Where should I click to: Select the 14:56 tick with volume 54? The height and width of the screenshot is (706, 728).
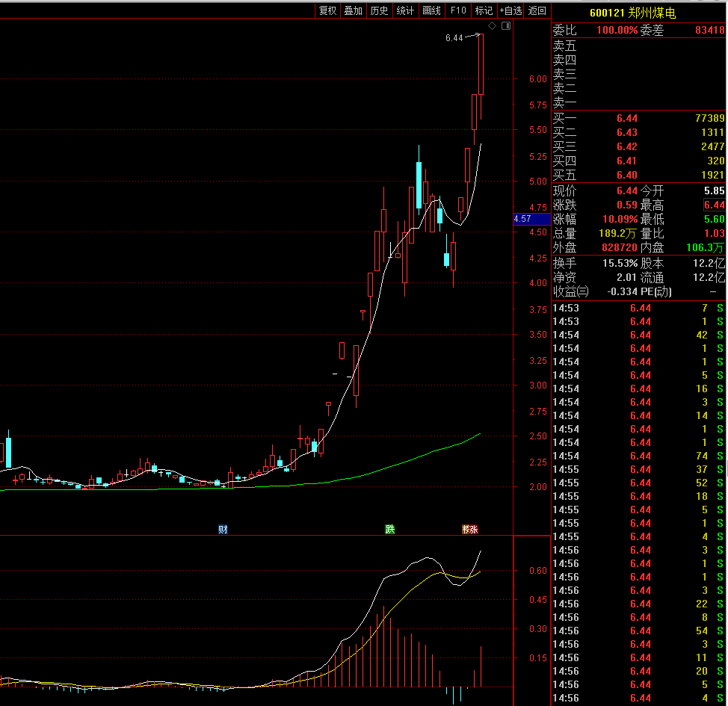click(639, 631)
